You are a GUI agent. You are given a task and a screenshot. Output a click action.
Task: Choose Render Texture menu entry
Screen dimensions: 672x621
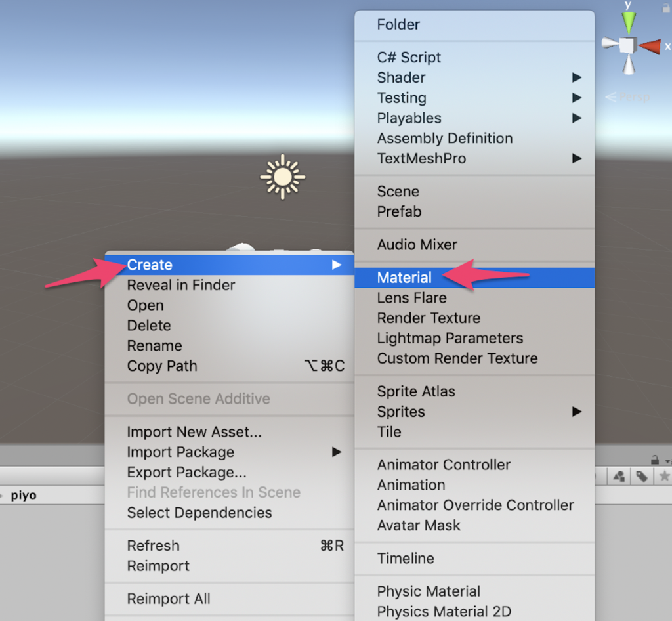(474, 318)
